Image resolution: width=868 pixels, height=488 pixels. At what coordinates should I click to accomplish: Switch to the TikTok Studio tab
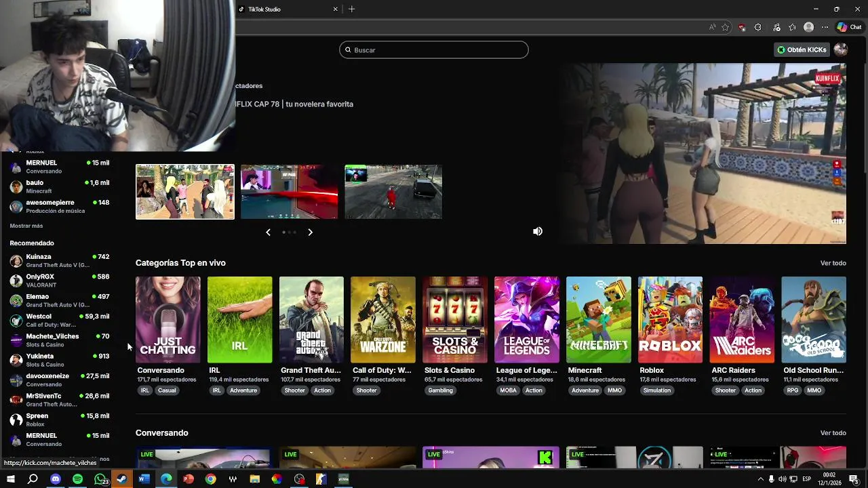coord(288,9)
